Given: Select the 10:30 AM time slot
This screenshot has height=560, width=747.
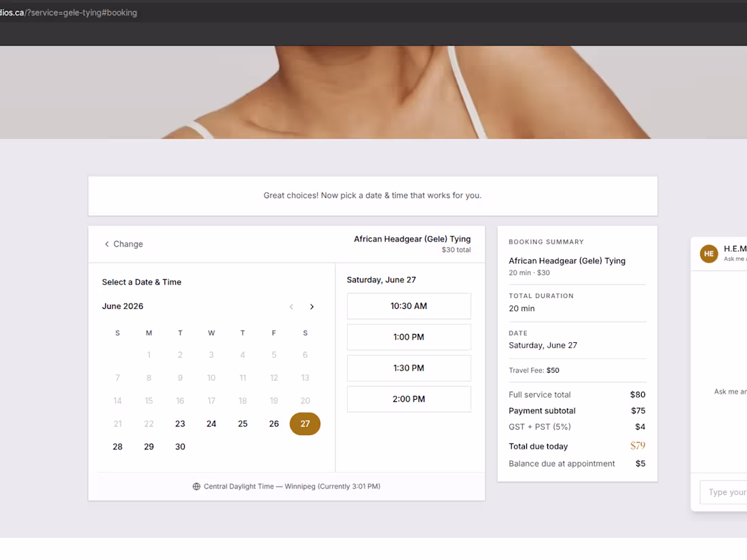Looking at the screenshot, I should click(x=409, y=306).
